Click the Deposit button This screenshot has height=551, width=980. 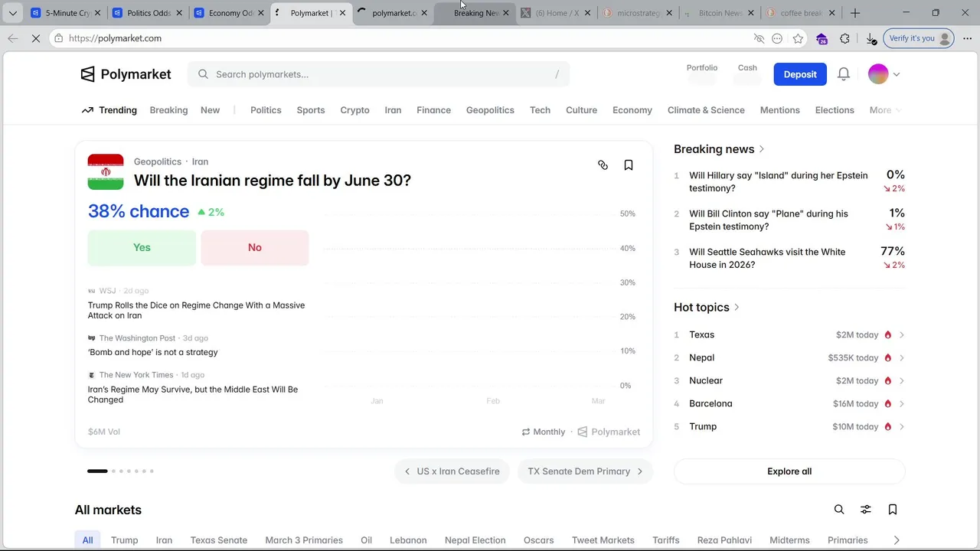(x=800, y=74)
